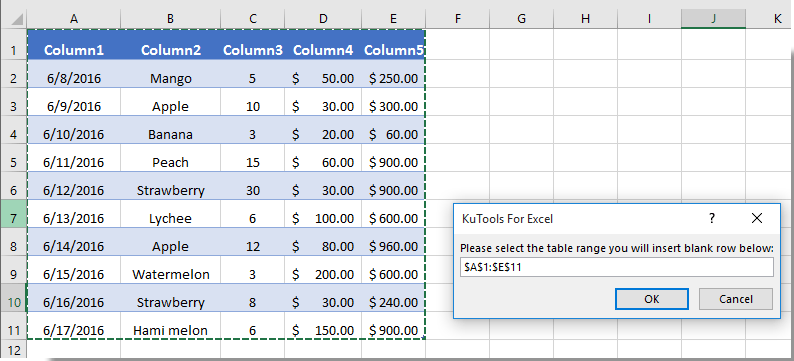Select the Hami melon cell
The image size is (794, 361).
[x=171, y=326]
